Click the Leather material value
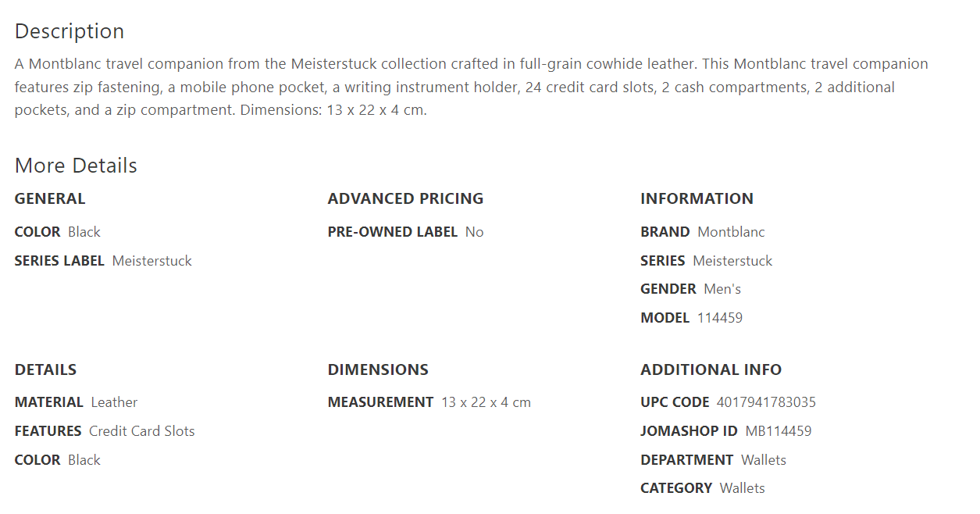Viewport: 980px width, 514px height. pos(114,402)
